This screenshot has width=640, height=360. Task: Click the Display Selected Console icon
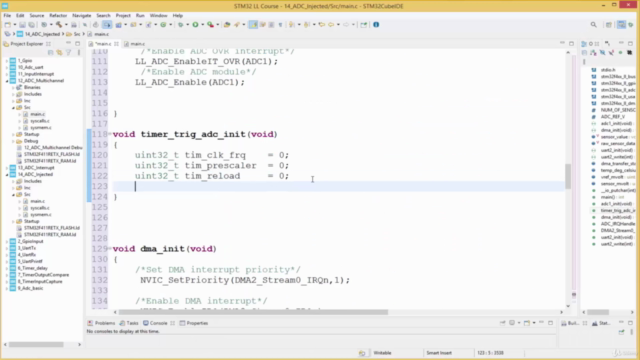(512, 323)
